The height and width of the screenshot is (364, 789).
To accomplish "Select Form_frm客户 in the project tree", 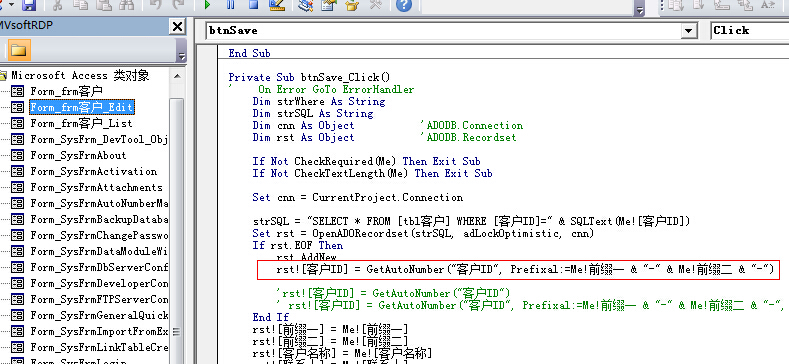I will click(66, 91).
